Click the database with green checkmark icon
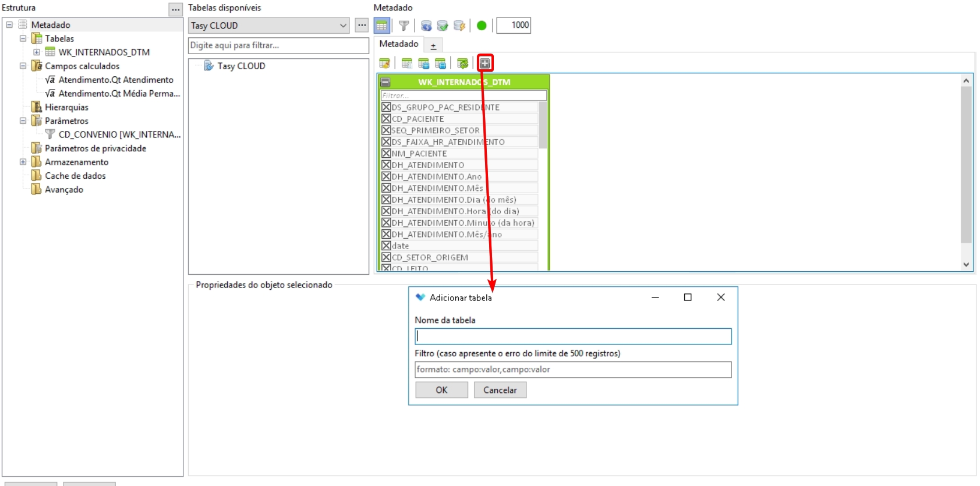980x486 pixels. (443, 26)
